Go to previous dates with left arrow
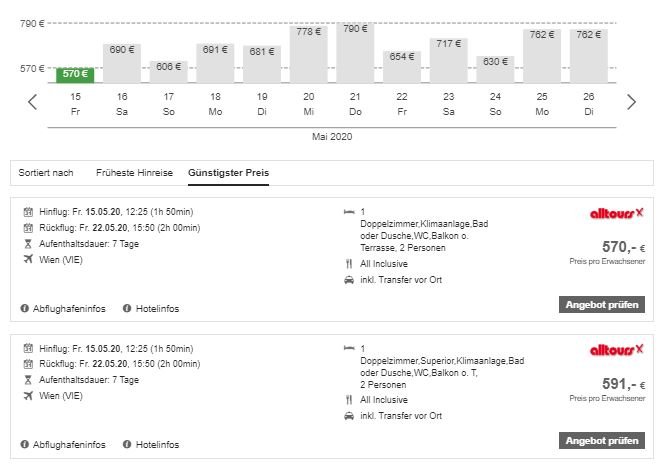The image size is (663, 465). (x=33, y=102)
